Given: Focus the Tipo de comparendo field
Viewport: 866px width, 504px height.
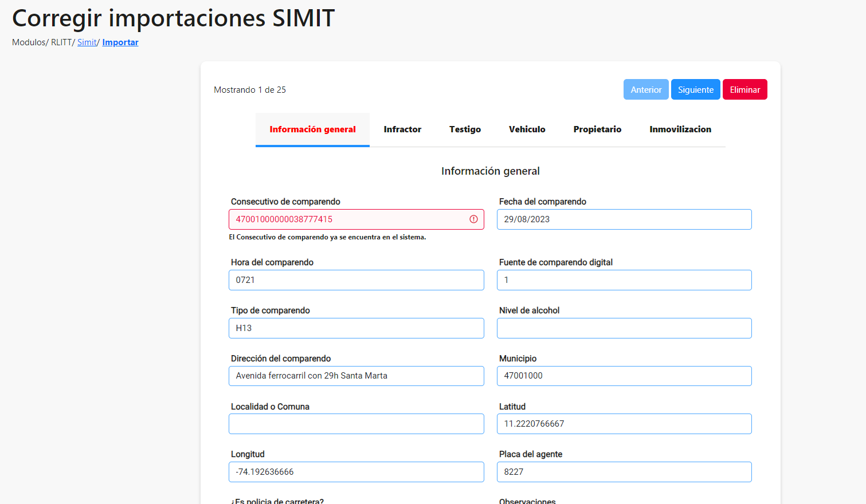Looking at the screenshot, I should point(356,328).
